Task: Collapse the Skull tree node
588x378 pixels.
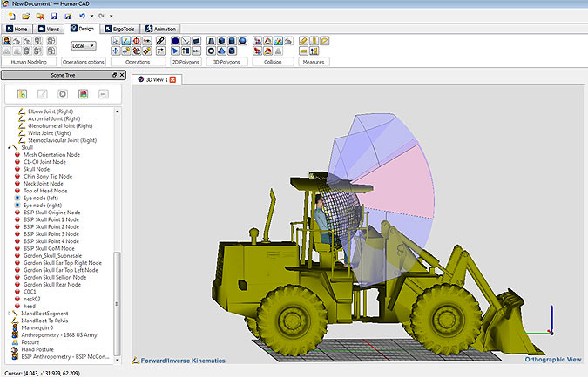Action: (10, 147)
